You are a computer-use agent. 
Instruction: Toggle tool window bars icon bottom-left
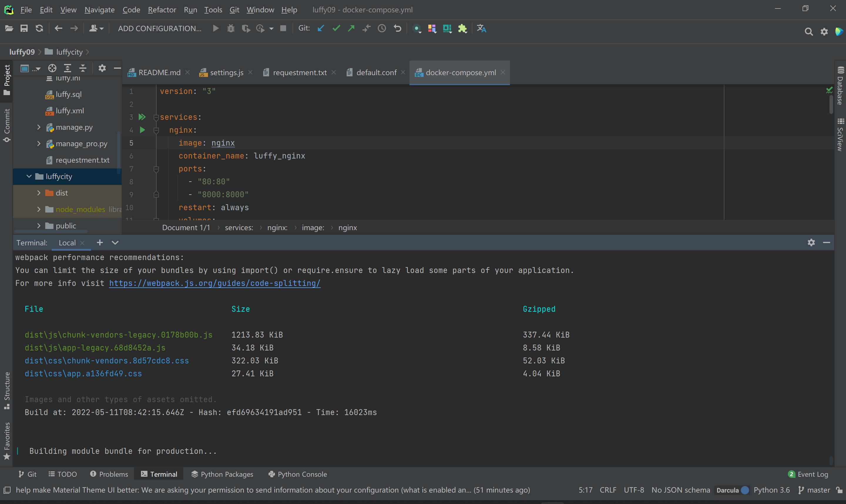point(7,490)
